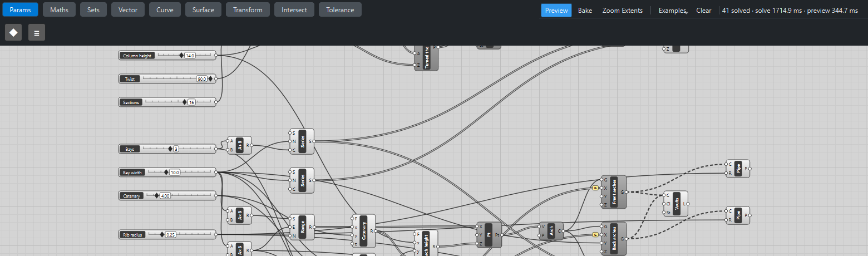Click yellow graft badge on Back arches X input
The image size is (868, 256).
595,235
